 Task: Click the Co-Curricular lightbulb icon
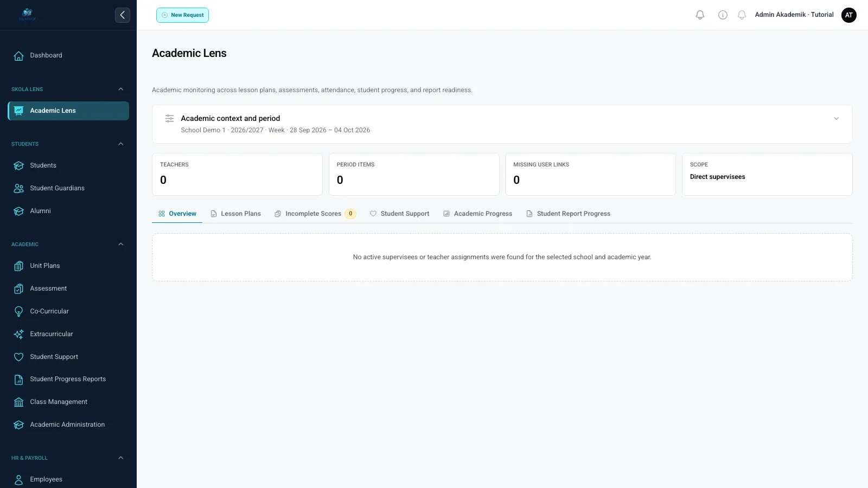point(18,311)
